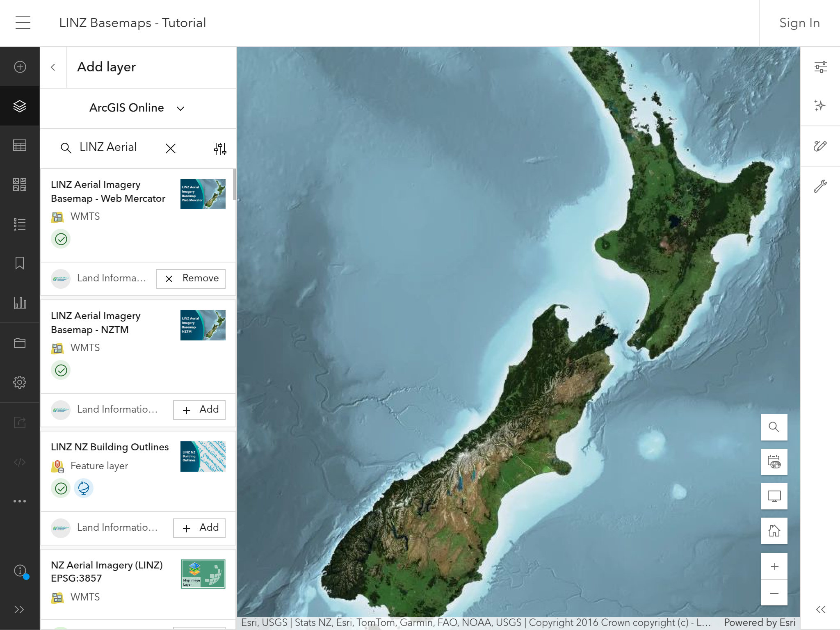The height and width of the screenshot is (630, 840).
Task: Expand the More options ellipsis menu
Action: click(20, 501)
